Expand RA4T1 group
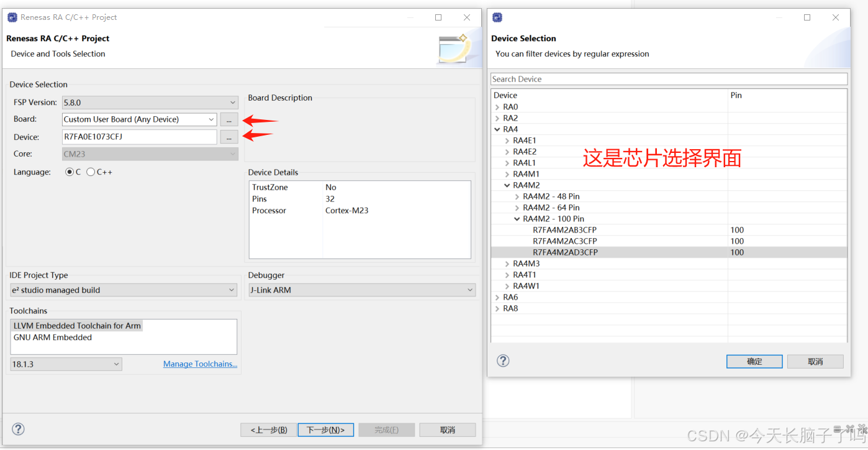 tap(507, 275)
